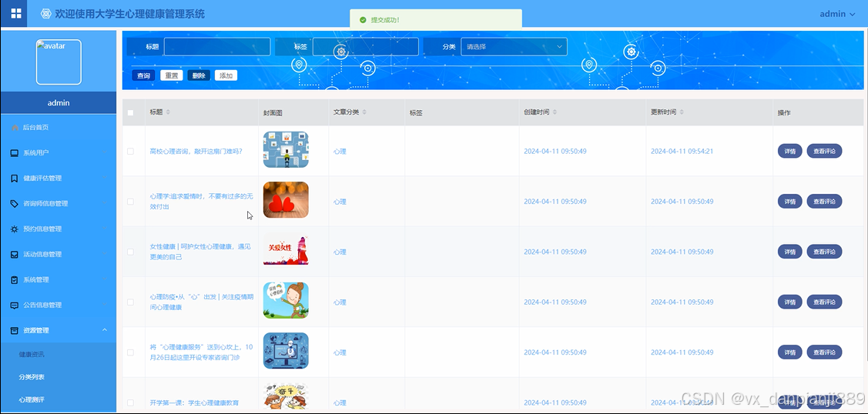The width and height of the screenshot is (868, 414).
Task: Click update time 2024-04-11 09:54:21
Action: coord(682,151)
